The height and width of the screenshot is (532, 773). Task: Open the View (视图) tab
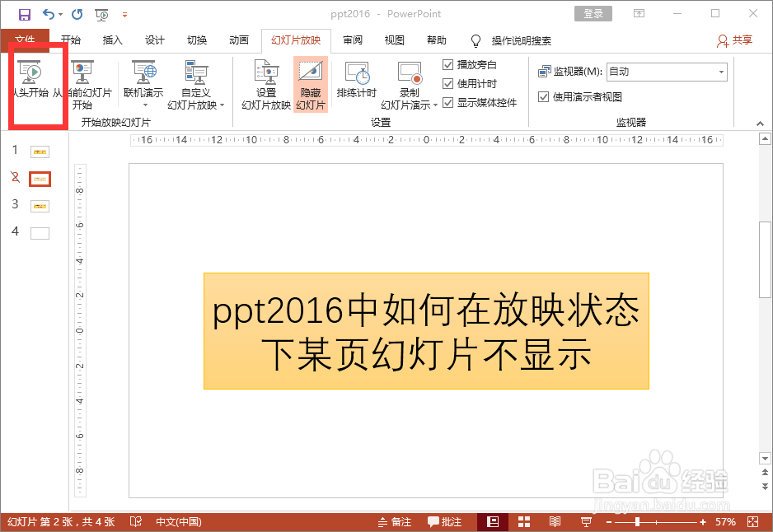coord(395,40)
